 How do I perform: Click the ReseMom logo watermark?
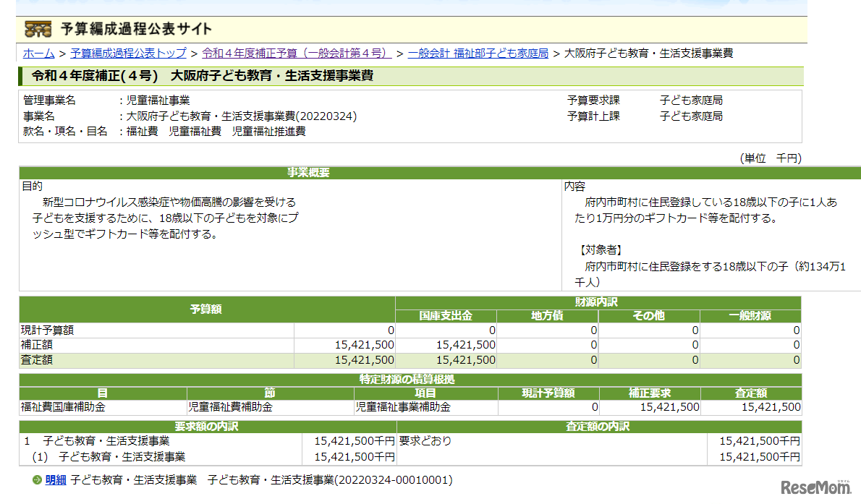coord(816,488)
